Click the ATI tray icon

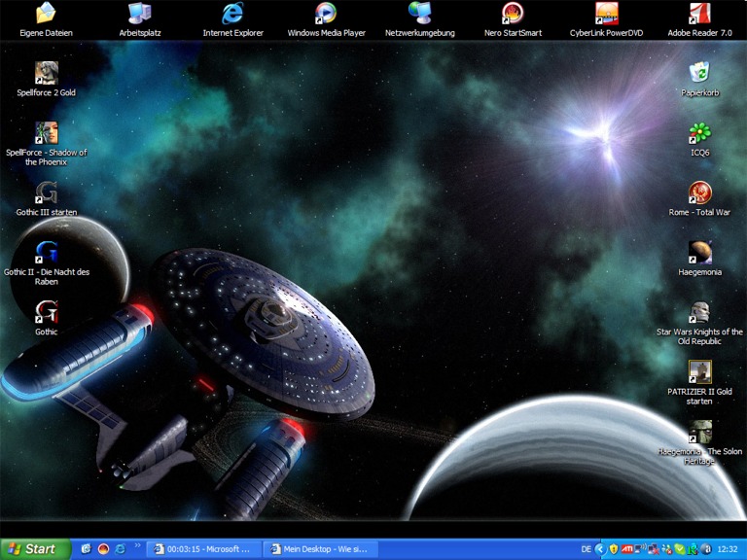tap(627, 549)
